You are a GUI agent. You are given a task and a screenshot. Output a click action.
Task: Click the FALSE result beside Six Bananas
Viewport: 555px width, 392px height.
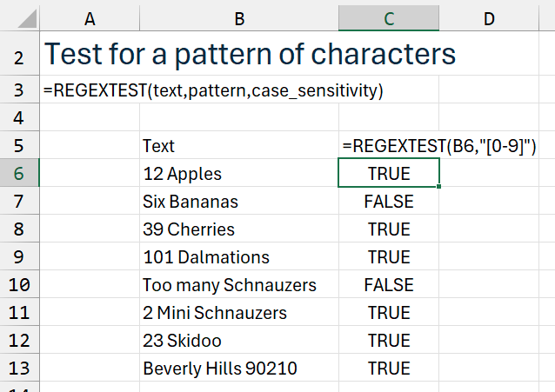point(389,202)
